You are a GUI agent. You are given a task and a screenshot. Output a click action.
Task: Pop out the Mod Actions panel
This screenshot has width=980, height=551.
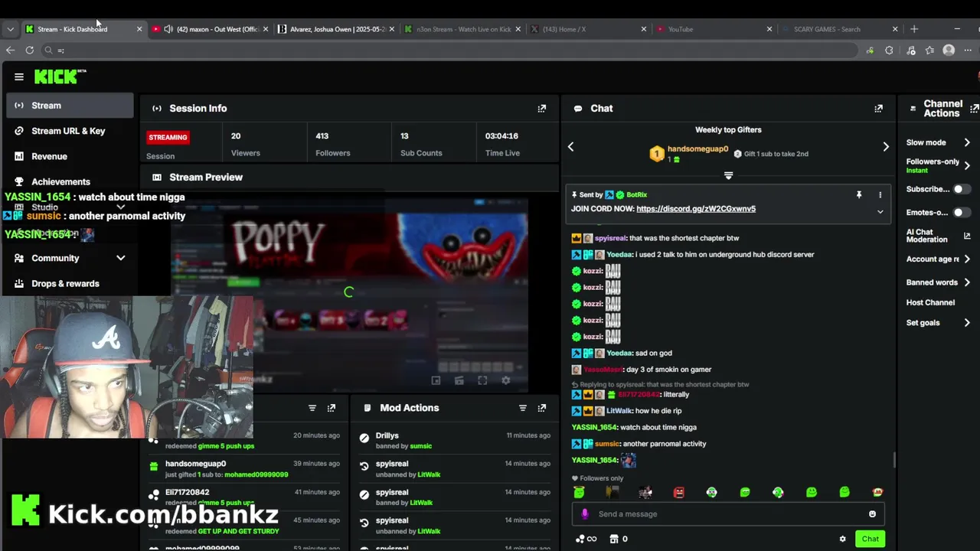542,408
